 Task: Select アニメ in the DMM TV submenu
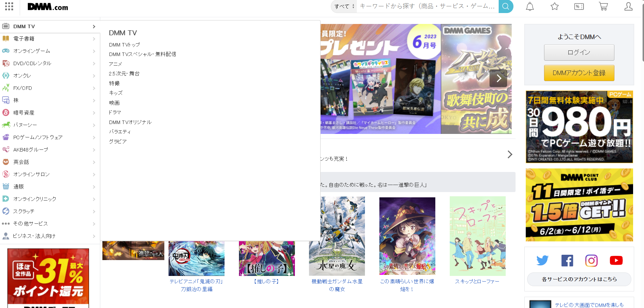115,64
